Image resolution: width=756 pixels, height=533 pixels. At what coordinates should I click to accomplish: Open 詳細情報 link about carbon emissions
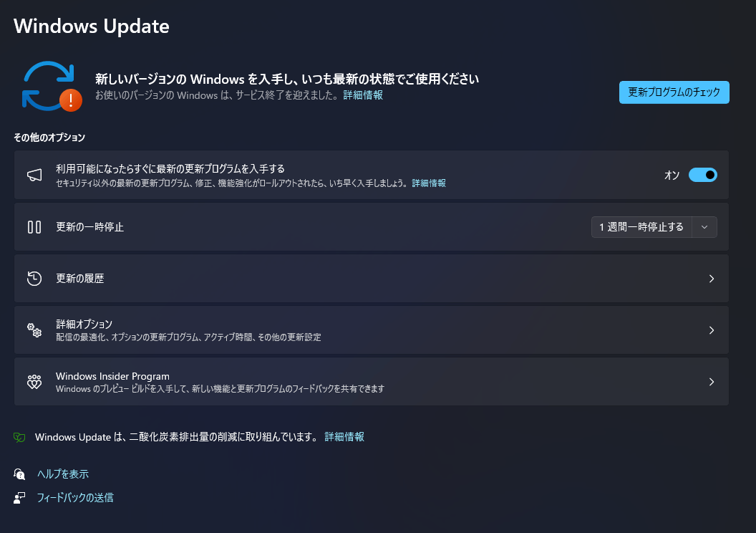pos(344,437)
